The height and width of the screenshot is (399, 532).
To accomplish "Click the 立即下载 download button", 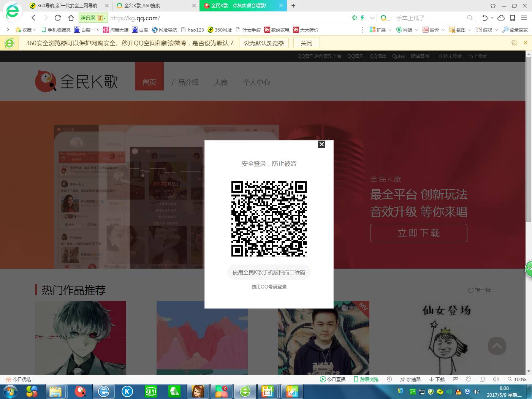I will click(x=418, y=233).
